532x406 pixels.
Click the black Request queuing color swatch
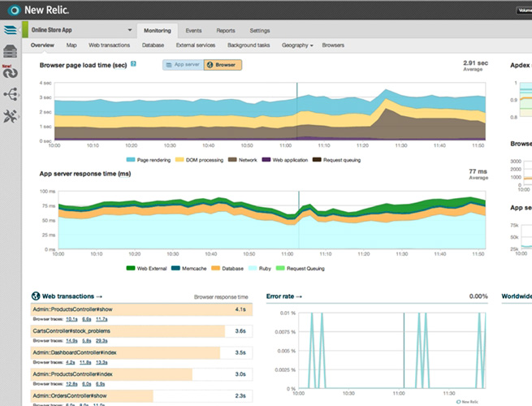point(317,160)
